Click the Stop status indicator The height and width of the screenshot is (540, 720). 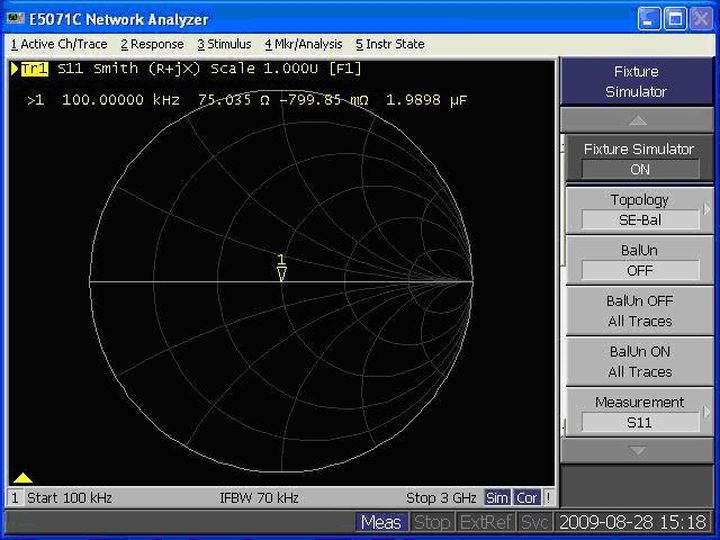[x=432, y=522]
